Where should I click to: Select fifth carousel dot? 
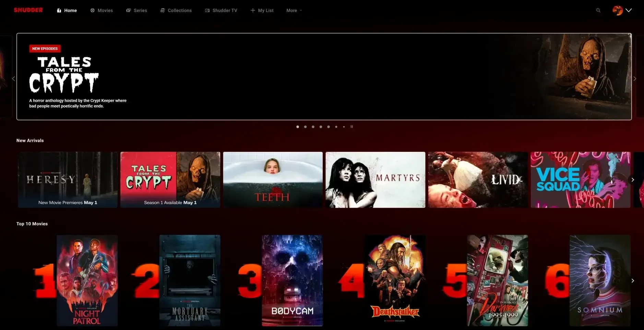[x=329, y=127]
